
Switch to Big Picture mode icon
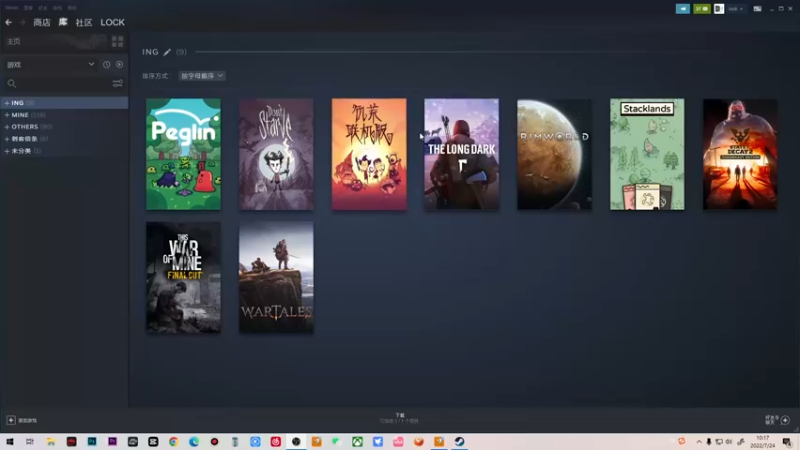click(x=758, y=9)
